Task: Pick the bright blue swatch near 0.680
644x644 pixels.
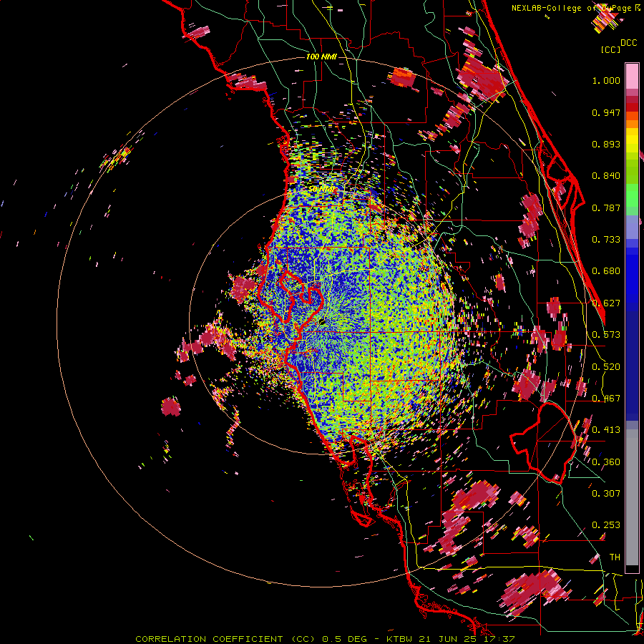Action: pos(632,275)
